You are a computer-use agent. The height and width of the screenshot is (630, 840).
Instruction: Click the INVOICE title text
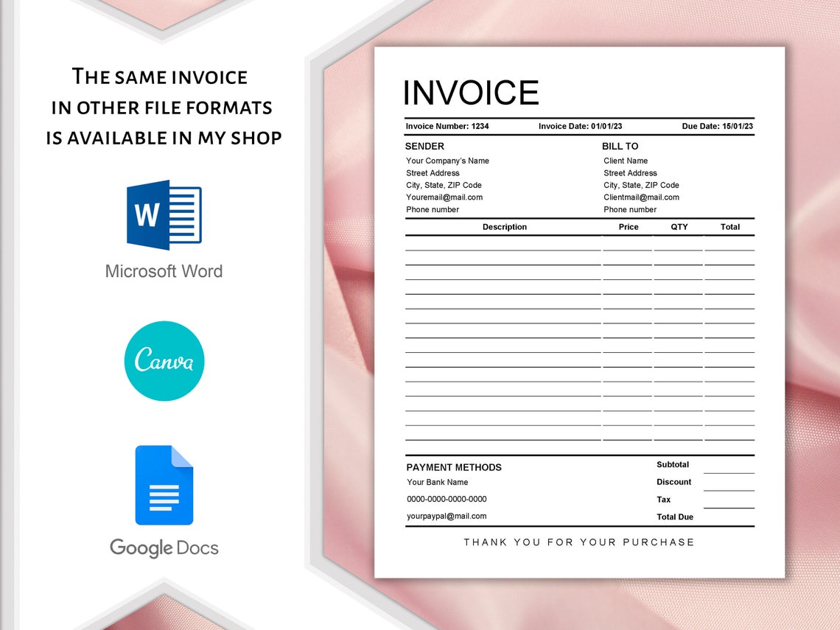click(470, 92)
